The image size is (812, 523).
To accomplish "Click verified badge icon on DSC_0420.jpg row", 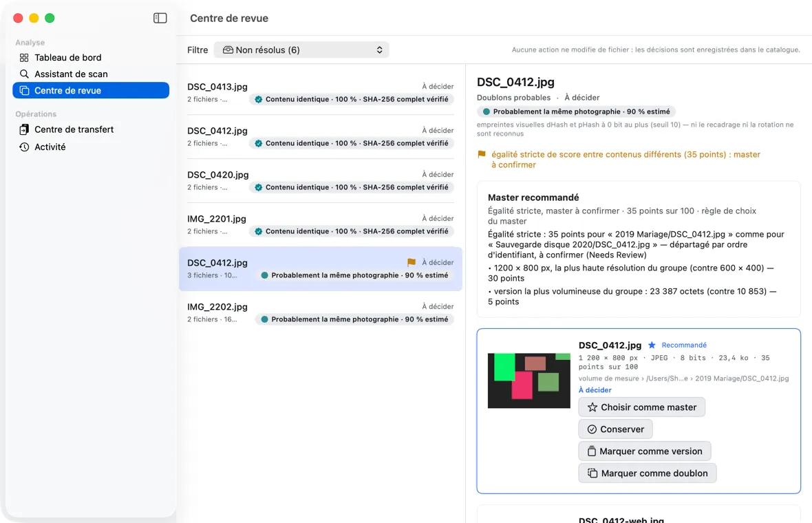I will [x=259, y=187].
